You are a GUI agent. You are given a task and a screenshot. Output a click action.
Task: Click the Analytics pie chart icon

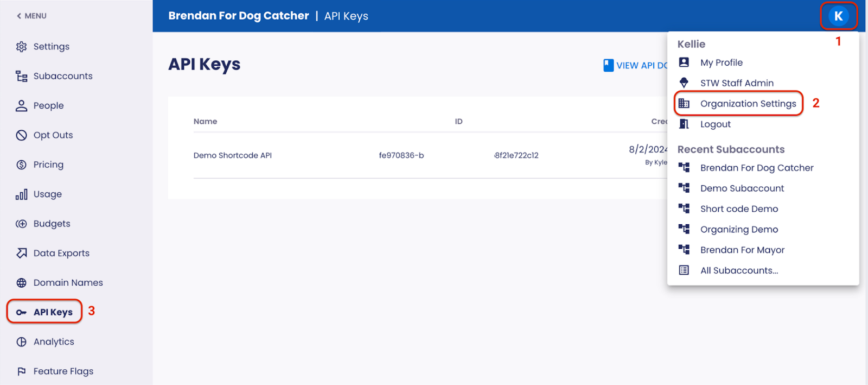(x=21, y=342)
